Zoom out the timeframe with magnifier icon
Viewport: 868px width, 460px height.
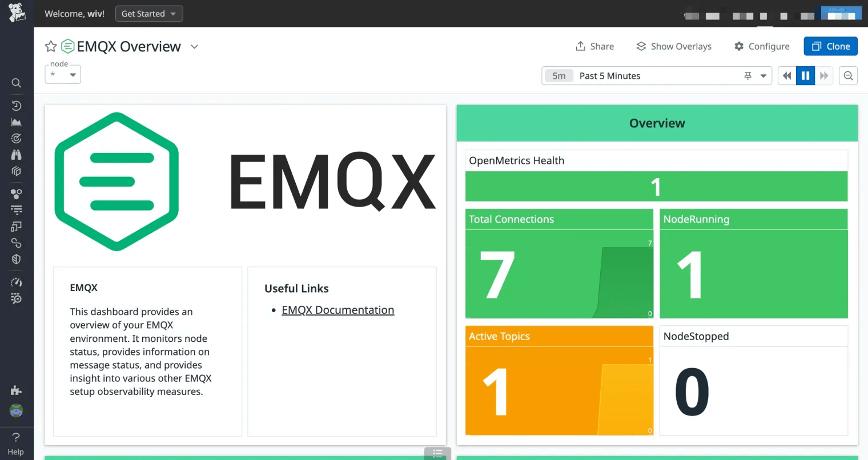[x=848, y=75]
